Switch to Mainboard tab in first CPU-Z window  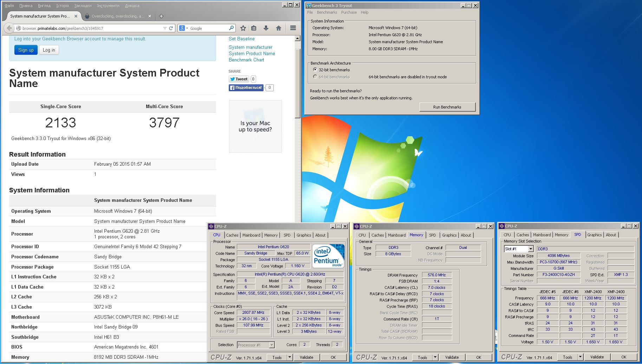[251, 235]
